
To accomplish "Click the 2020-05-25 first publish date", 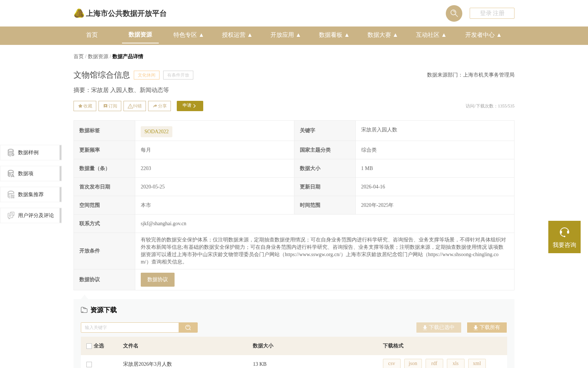I will coord(153,187).
